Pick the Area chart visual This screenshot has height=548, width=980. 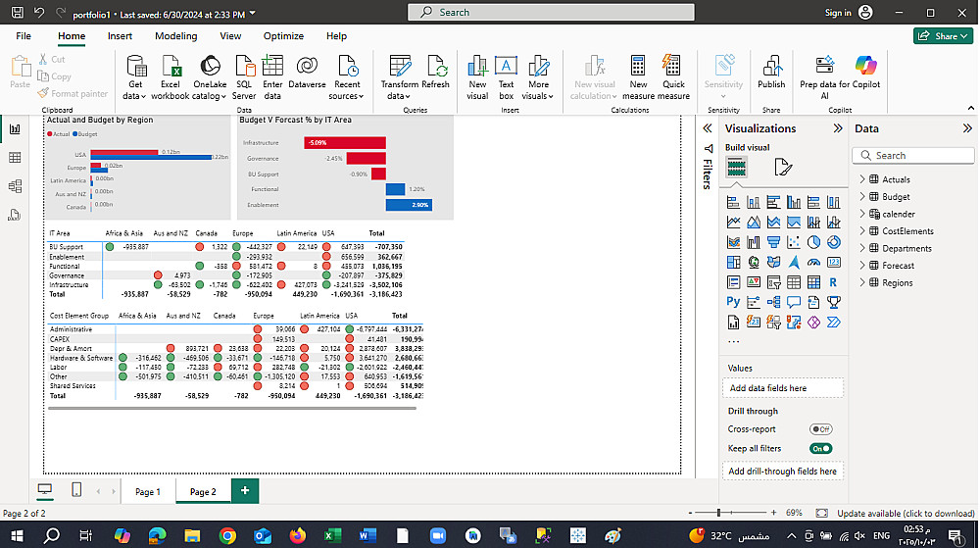753,222
